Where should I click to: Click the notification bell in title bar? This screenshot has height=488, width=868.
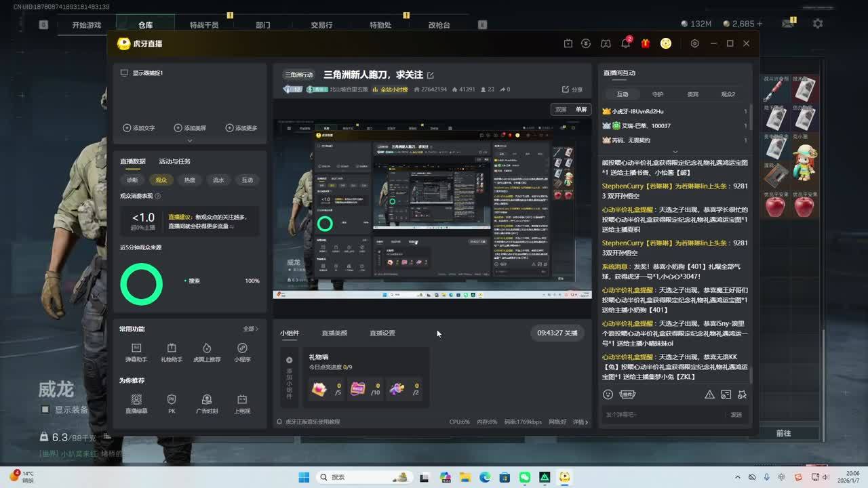click(625, 43)
